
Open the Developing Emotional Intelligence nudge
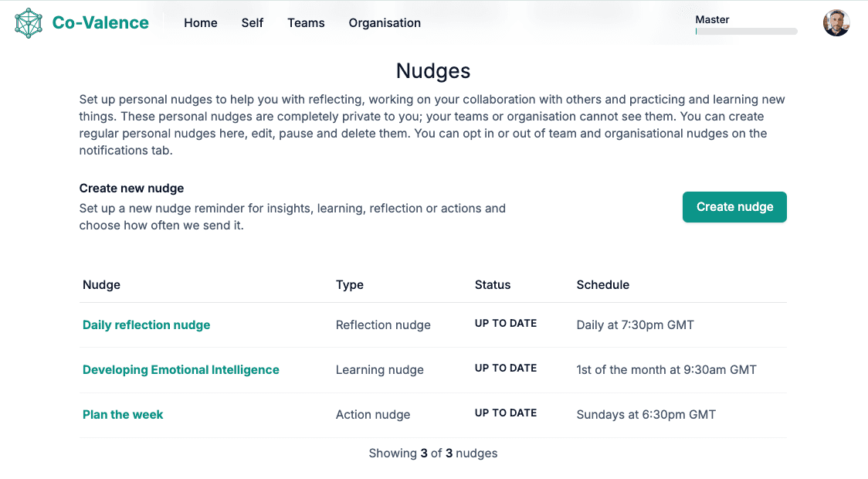[x=181, y=370]
